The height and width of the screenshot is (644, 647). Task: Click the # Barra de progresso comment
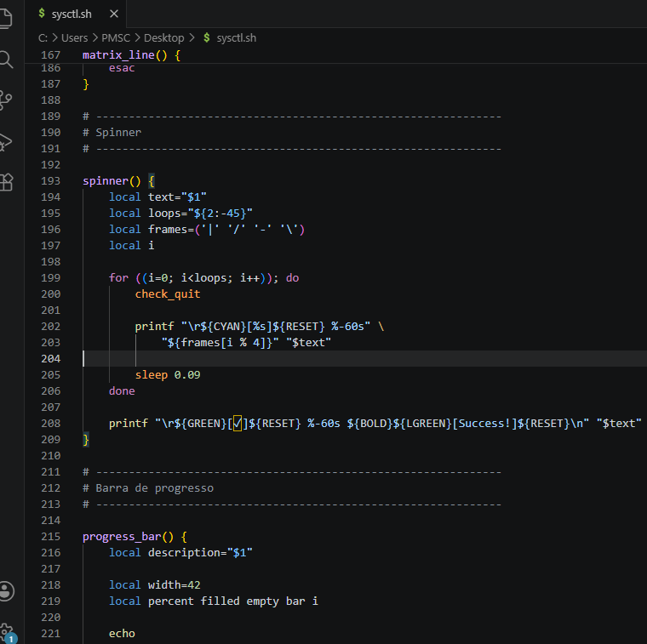pyautogui.click(x=148, y=488)
